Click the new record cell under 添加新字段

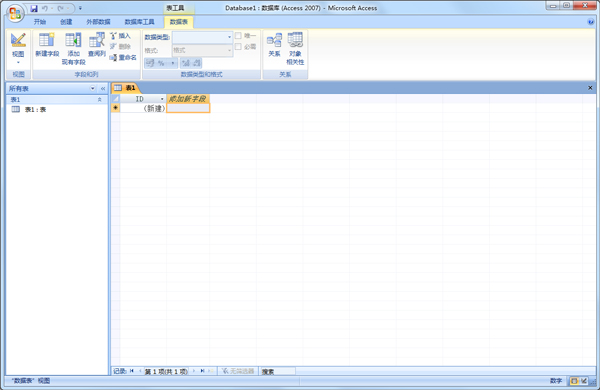188,108
